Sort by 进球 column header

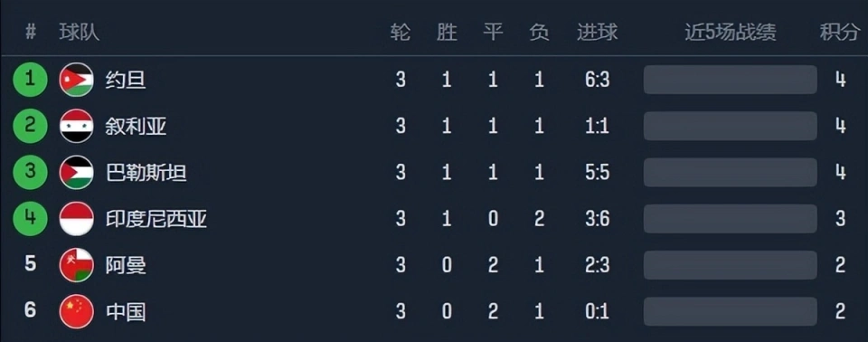point(597,33)
